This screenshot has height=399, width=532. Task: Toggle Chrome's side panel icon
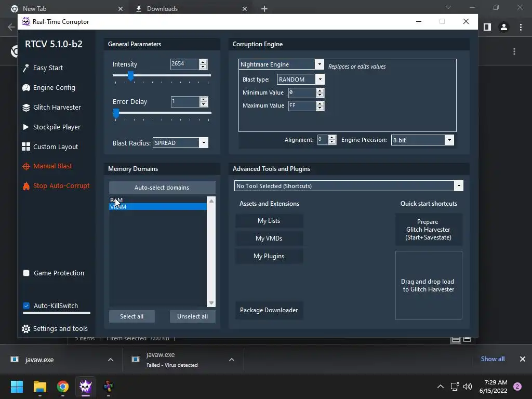coord(487,27)
